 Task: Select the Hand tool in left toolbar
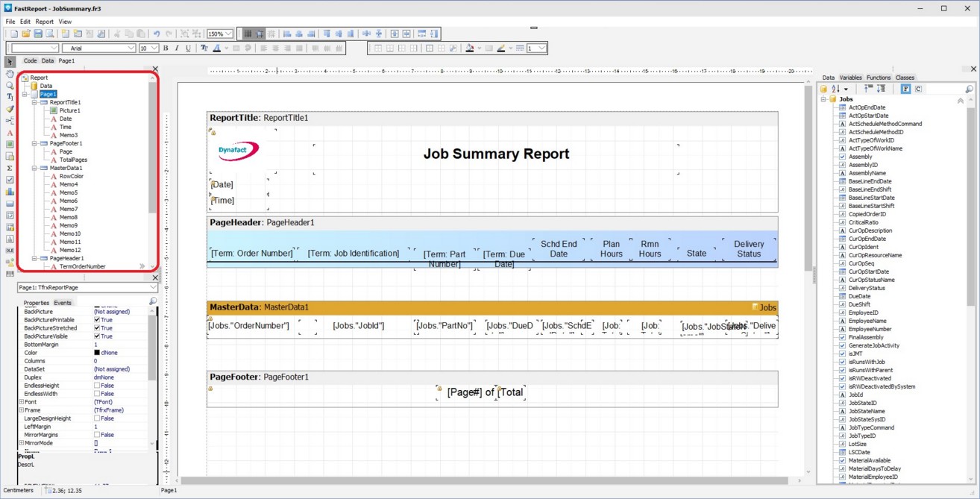[10, 74]
